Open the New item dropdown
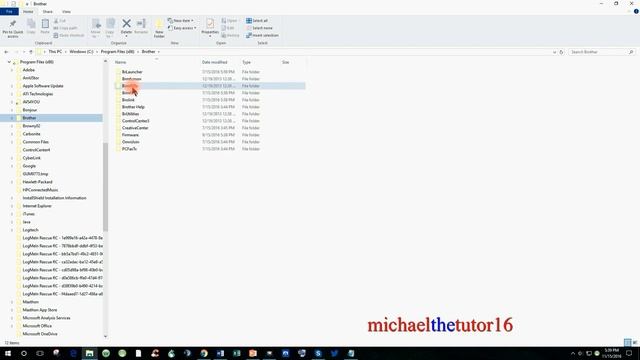640x360 pixels. pyautogui.click(x=181, y=20)
